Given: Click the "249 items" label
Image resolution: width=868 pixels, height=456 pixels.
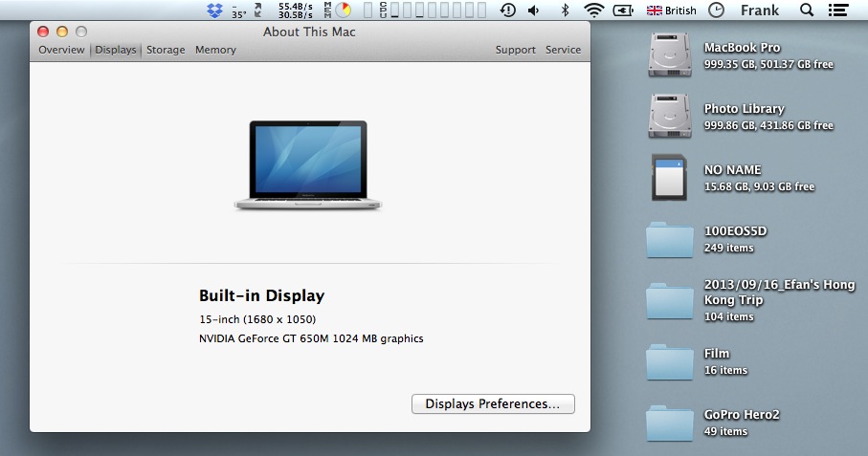Looking at the screenshot, I should [x=728, y=249].
